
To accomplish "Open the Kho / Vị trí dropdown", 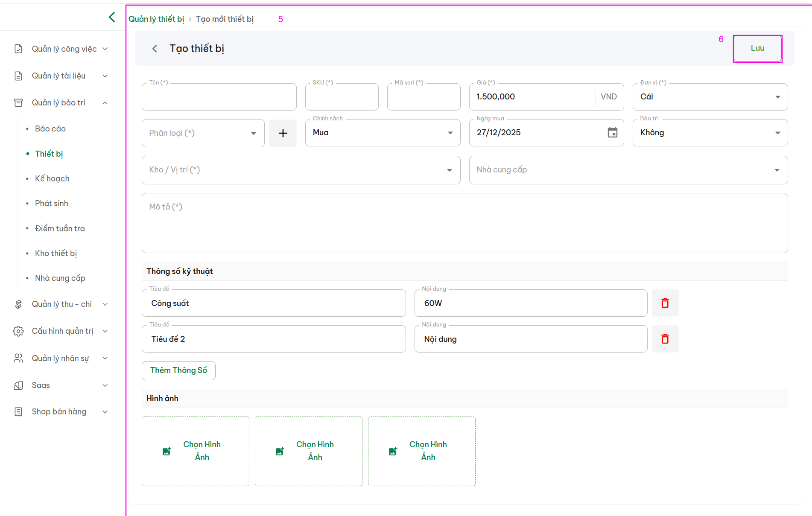I will click(x=301, y=170).
